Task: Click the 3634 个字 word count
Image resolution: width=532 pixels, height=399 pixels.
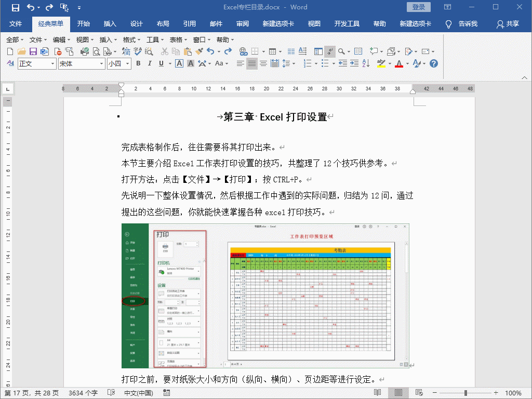Action: pyautogui.click(x=83, y=393)
